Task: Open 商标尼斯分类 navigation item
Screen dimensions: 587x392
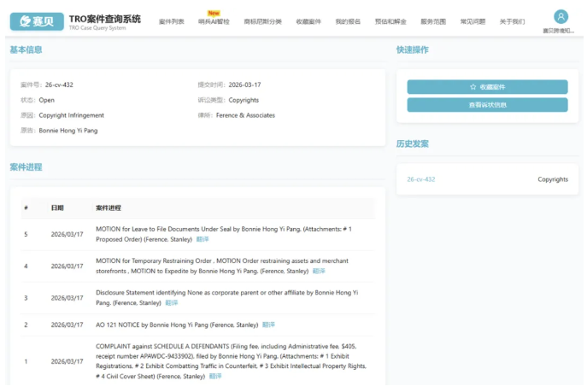Action: [262, 21]
